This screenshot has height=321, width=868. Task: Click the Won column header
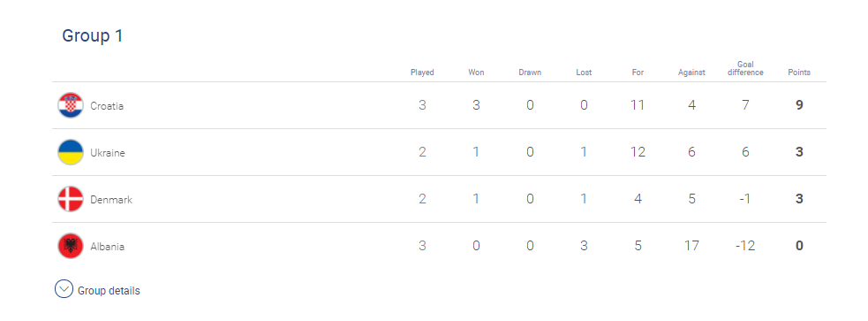[476, 73]
